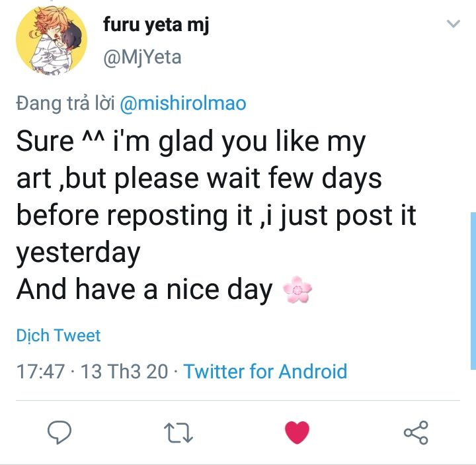Tap the "Sure ^^ i'm glad" first line
Screen dimensions: 476x465
click(190, 142)
